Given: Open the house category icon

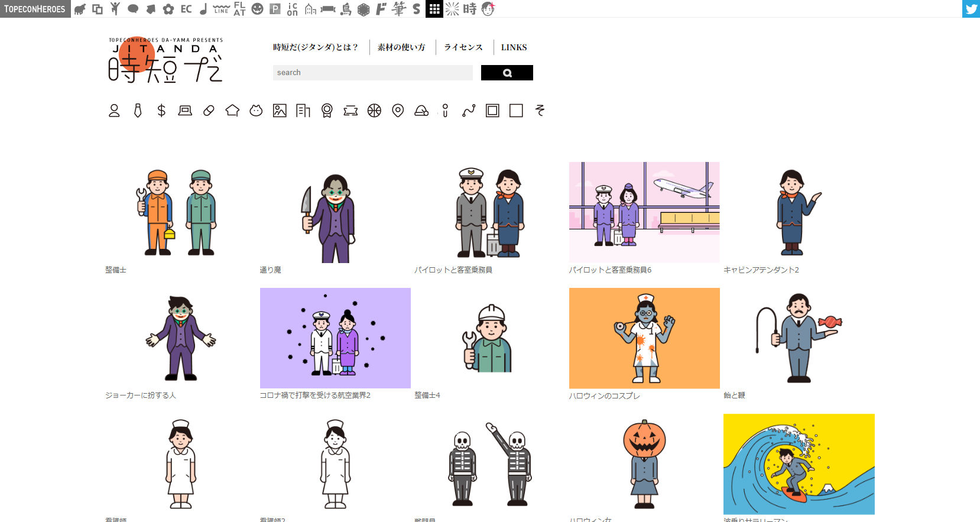Looking at the screenshot, I should [232, 111].
